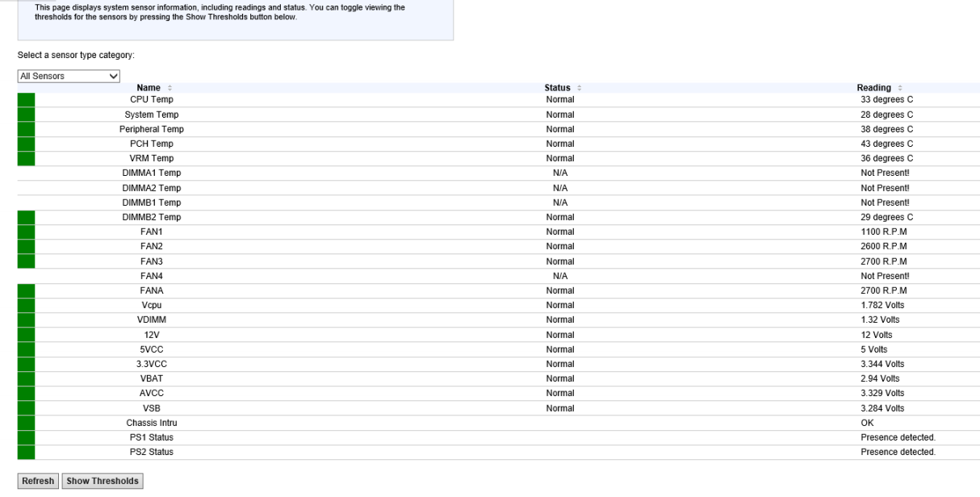Click the green status indicator for VRM Temp
980x497 pixels.
(x=27, y=158)
